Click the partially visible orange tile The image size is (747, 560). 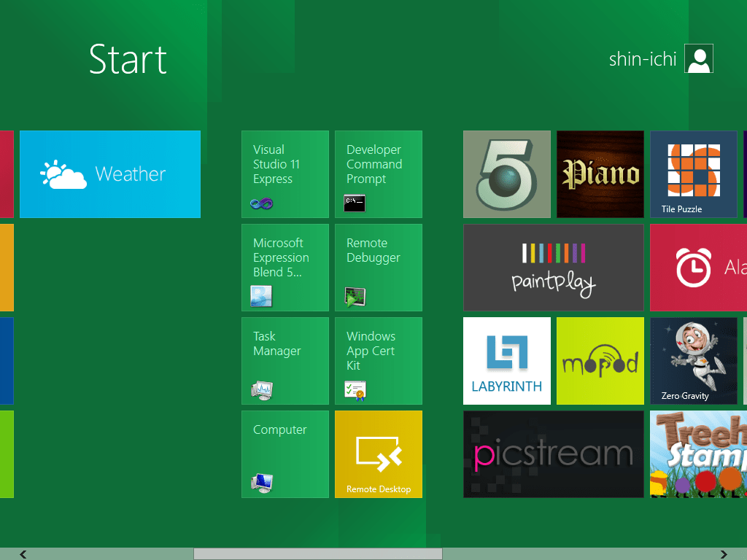pos(7,267)
